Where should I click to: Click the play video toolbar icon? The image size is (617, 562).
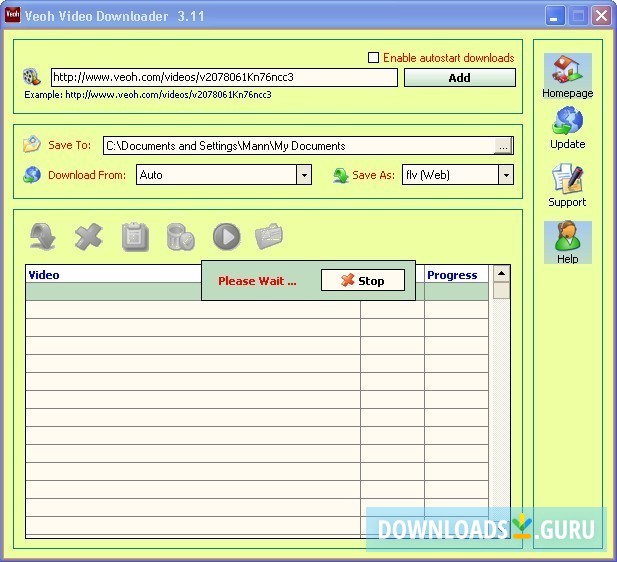coord(227,237)
